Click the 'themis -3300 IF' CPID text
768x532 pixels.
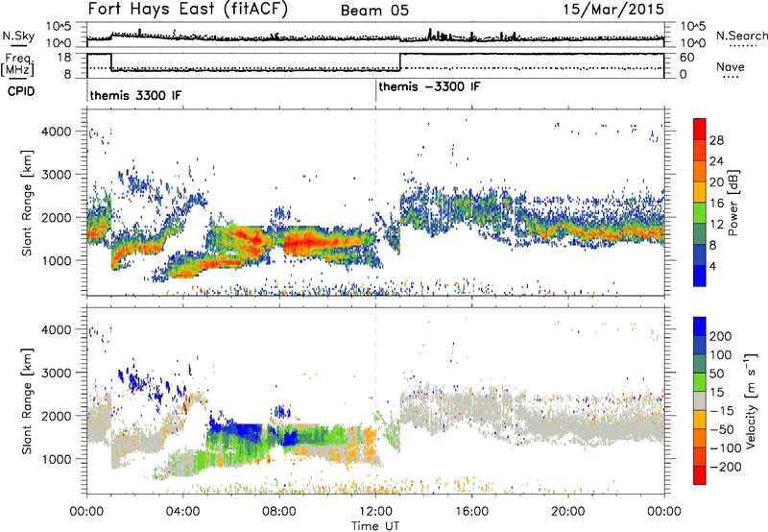coord(429,86)
